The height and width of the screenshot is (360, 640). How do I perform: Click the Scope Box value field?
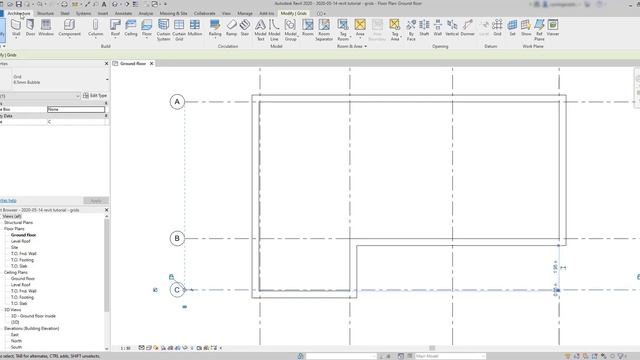[76, 109]
